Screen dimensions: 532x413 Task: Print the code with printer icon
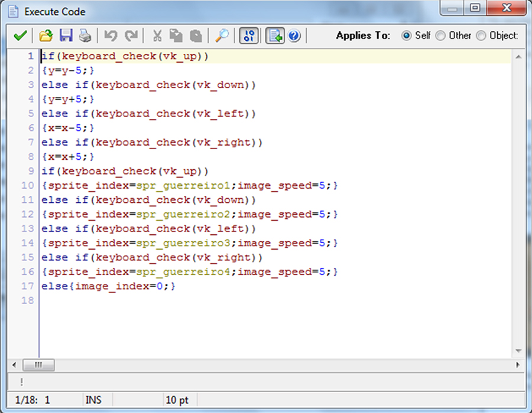pyautogui.click(x=85, y=36)
